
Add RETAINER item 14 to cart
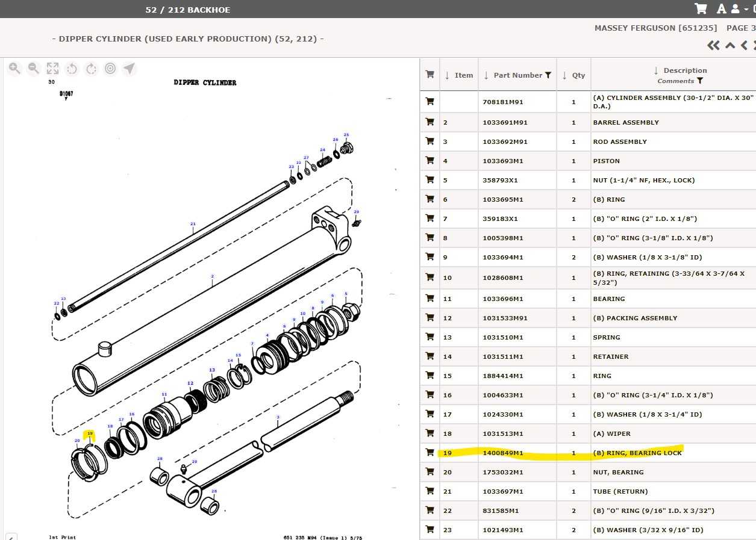(x=430, y=356)
